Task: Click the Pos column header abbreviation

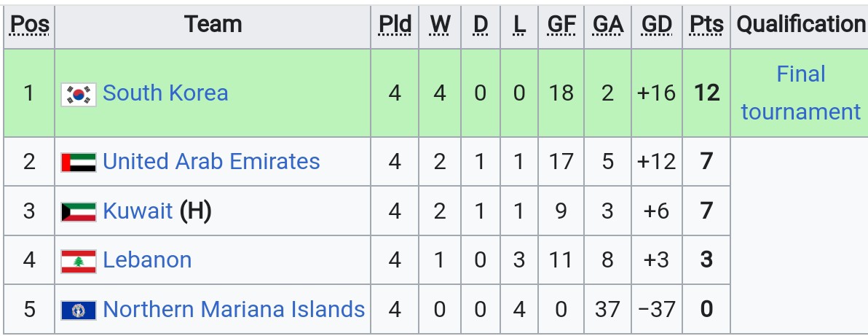Action: [30, 24]
